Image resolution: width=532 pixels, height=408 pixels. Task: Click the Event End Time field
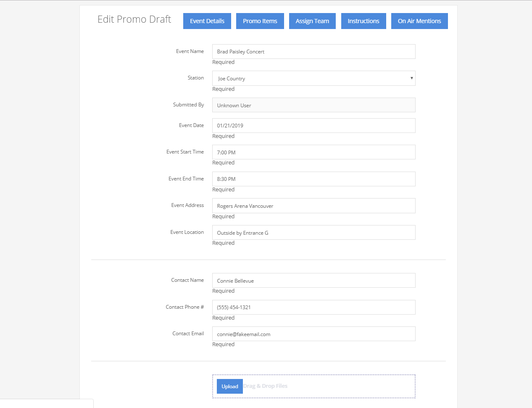tap(313, 179)
